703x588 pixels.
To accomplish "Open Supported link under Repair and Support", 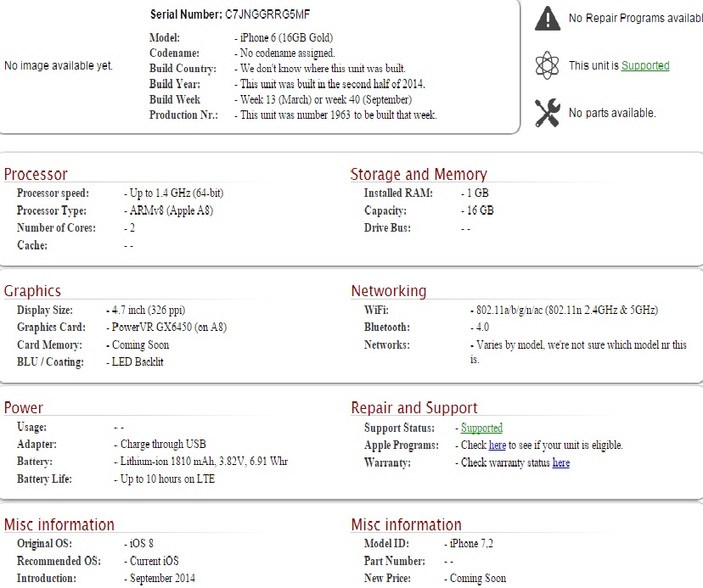I will click(x=481, y=428).
